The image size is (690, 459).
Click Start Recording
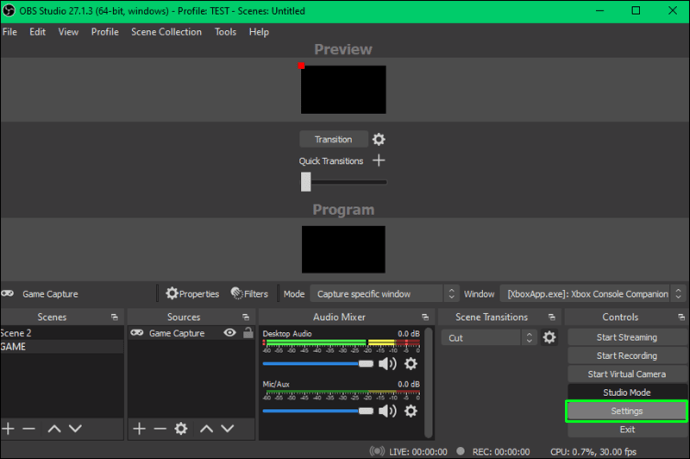(627, 356)
